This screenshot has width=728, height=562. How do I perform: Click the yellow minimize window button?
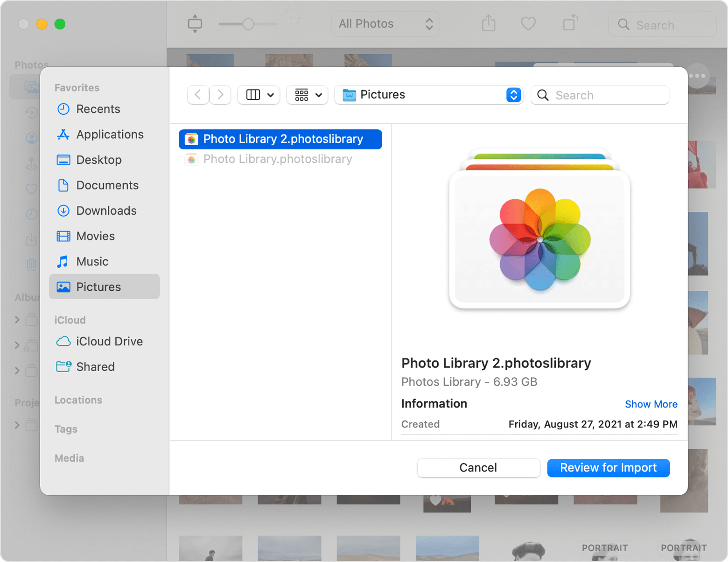42,24
